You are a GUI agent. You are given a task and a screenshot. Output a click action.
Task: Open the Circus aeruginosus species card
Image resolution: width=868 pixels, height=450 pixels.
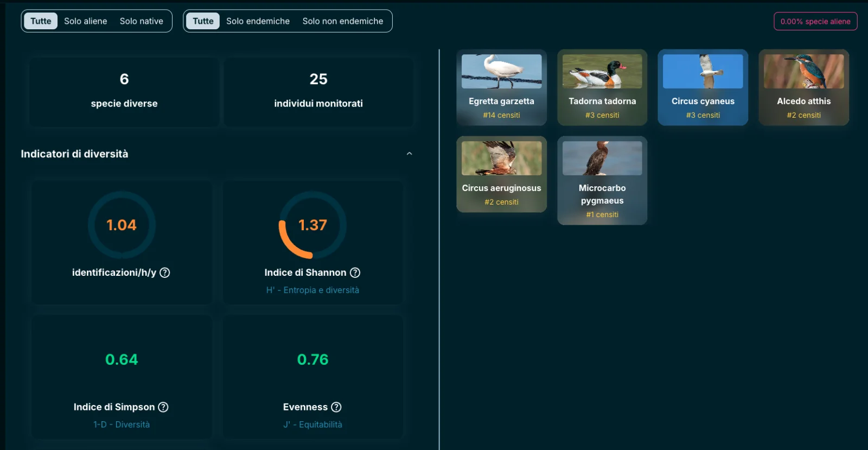(x=501, y=174)
